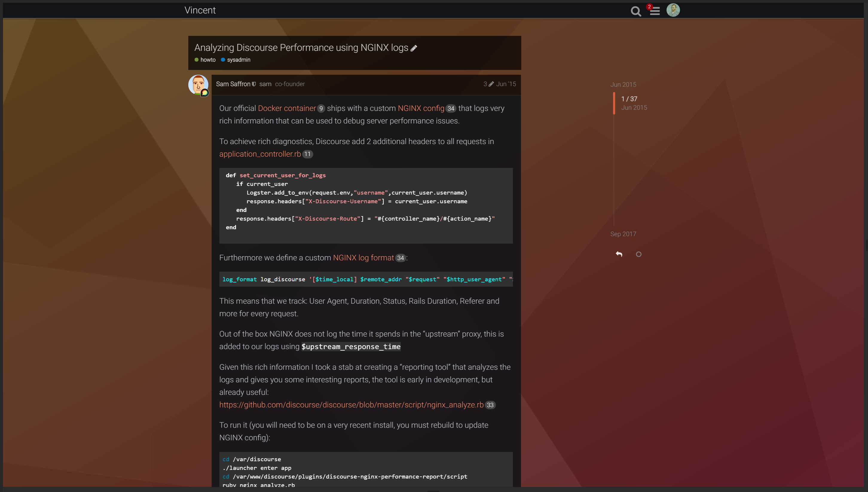Open the sysadmin category
868x492 pixels.
(x=236, y=60)
